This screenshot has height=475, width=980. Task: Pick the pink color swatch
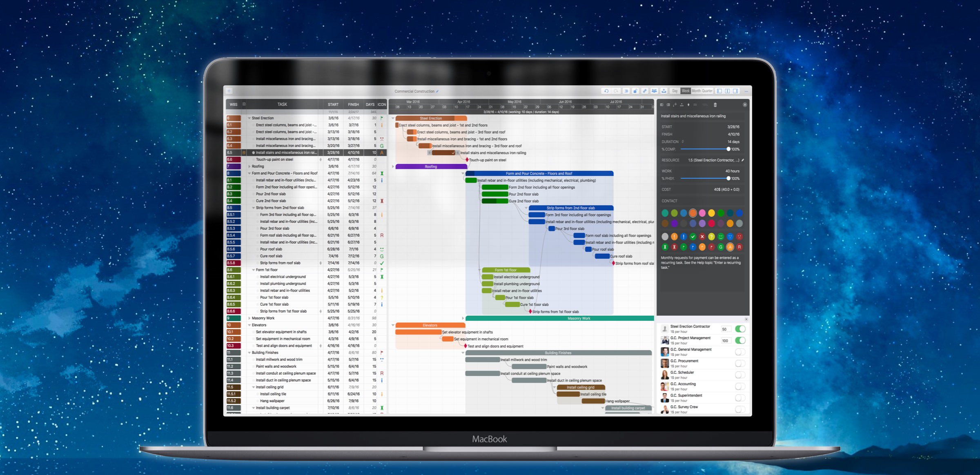coord(702,213)
